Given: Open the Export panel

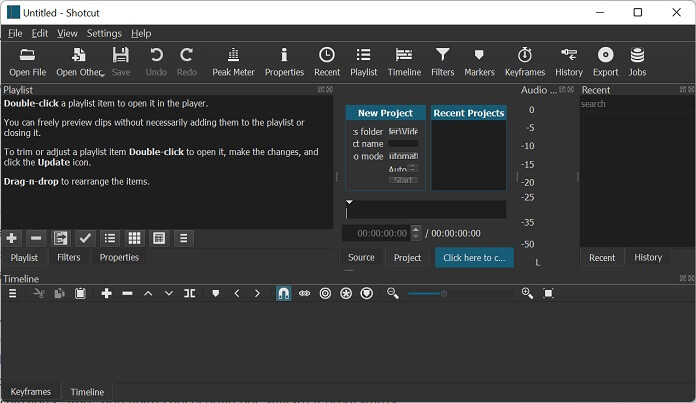Looking at the screenshot, I should 605,61.
